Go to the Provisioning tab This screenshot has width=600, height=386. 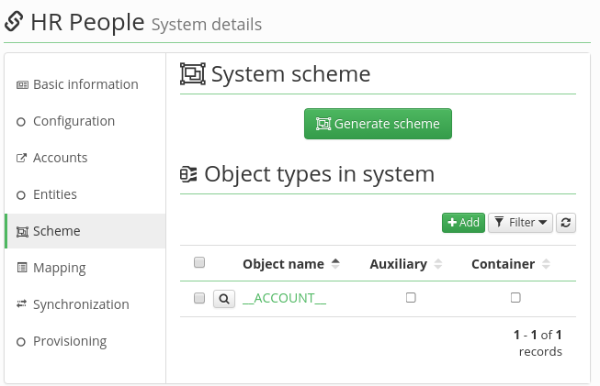tap(85, 341)
